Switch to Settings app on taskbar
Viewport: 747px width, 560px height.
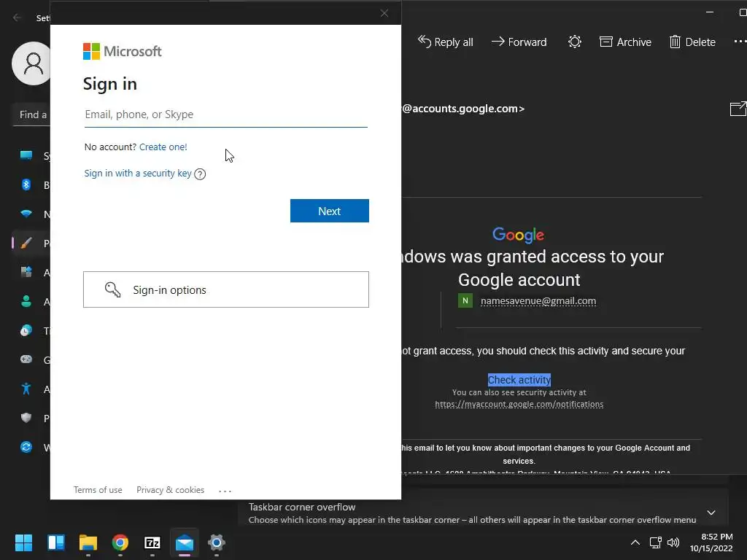(x=216, y=542)
